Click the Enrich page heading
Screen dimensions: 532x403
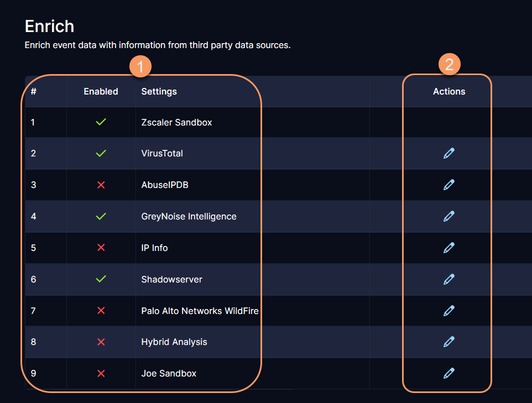(x=49, y=26)
